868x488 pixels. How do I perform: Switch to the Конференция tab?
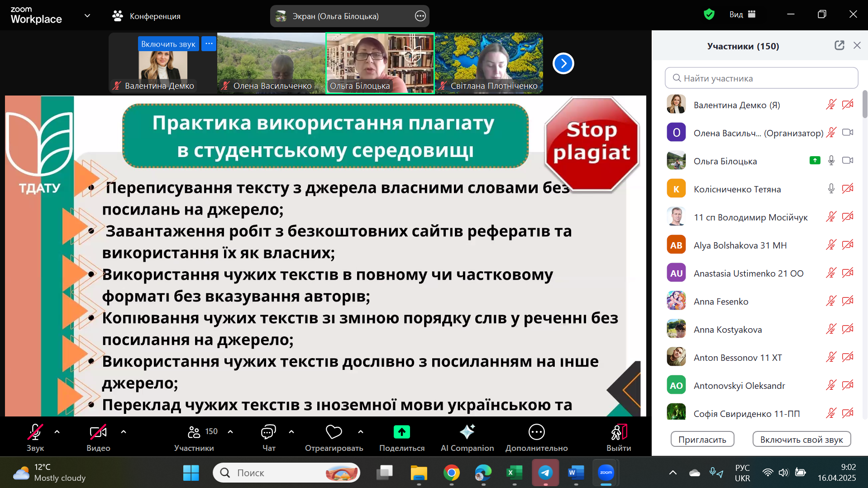click(x=146, y=16)
